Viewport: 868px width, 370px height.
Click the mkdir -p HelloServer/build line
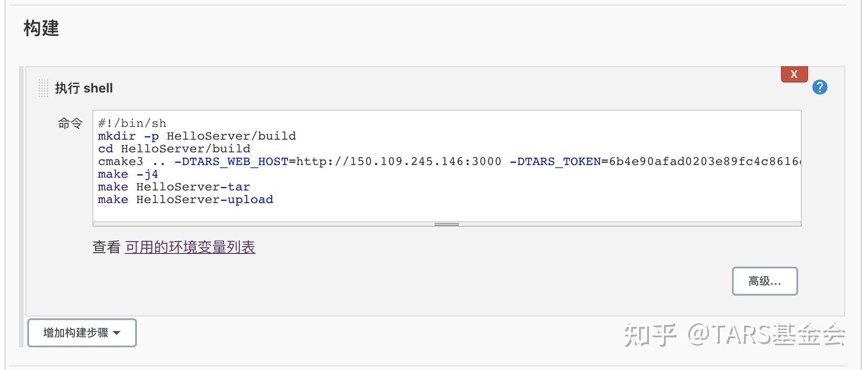coord(197,136)
